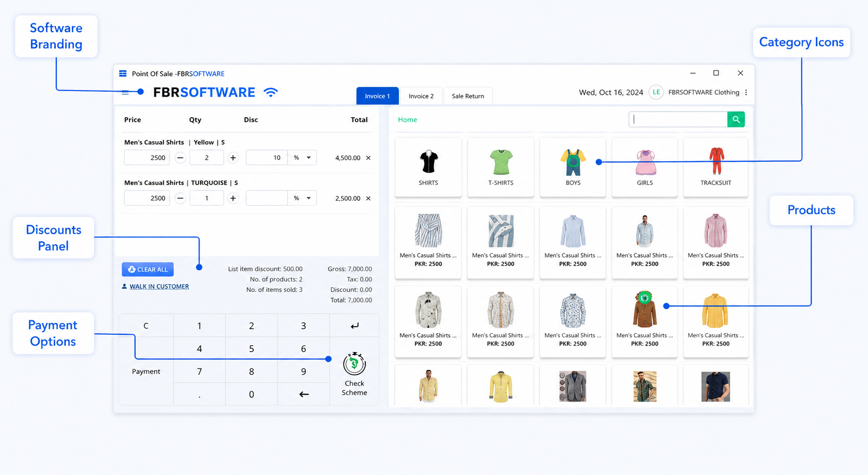Click keypad digit 0
Screen dimensions: 868x475
click(x=251, y=394)
